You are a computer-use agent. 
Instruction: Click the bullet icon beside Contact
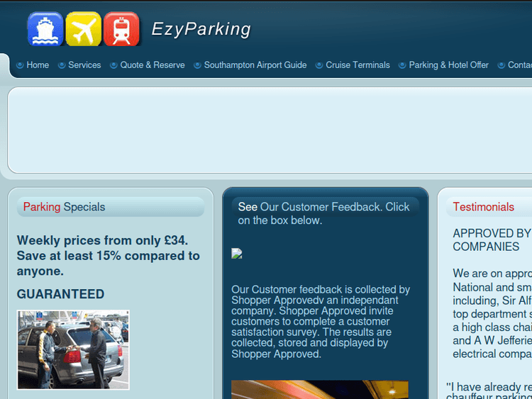501,65
